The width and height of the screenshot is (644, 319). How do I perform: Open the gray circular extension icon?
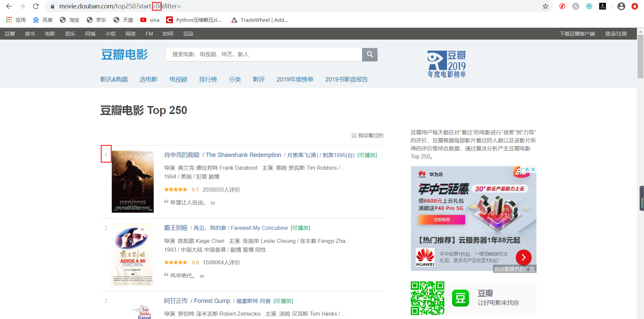click(x=576, y=6)
